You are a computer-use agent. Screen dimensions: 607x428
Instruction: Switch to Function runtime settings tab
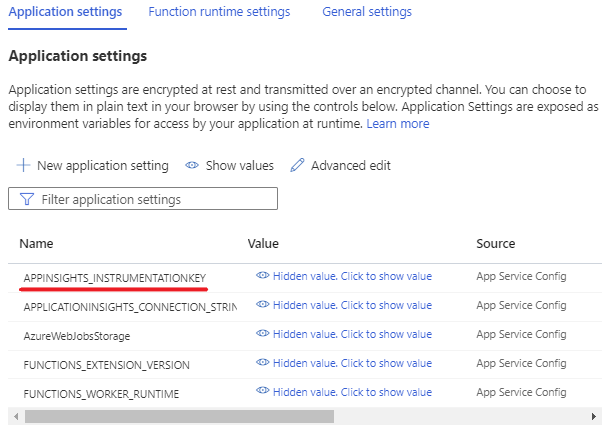click(219, 12)
